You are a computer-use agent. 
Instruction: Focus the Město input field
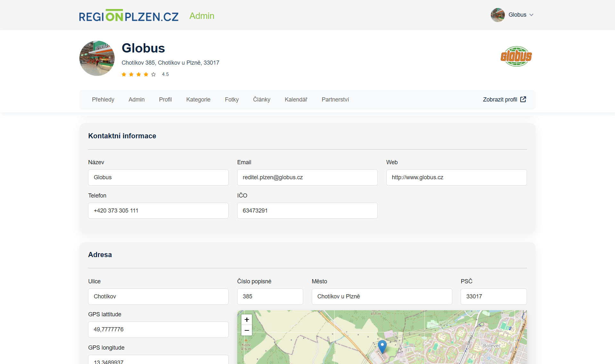[382, 296]
